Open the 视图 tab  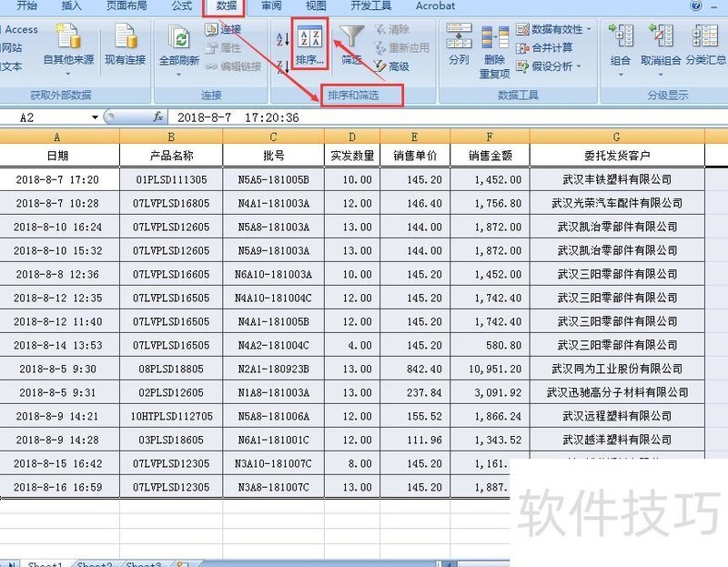(x=316, y=6)
